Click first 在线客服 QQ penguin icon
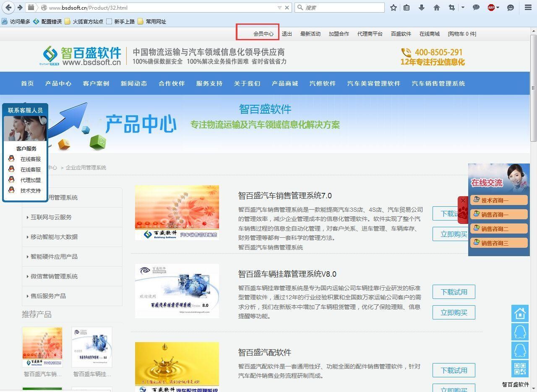 (12, 158)
